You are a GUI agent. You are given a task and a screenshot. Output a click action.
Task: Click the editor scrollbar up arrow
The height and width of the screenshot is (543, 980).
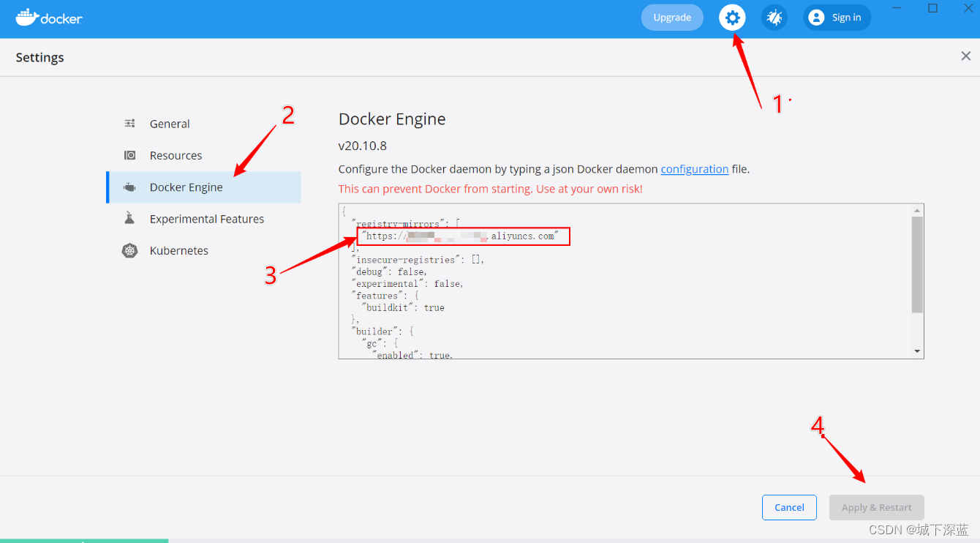pos(918,210)
